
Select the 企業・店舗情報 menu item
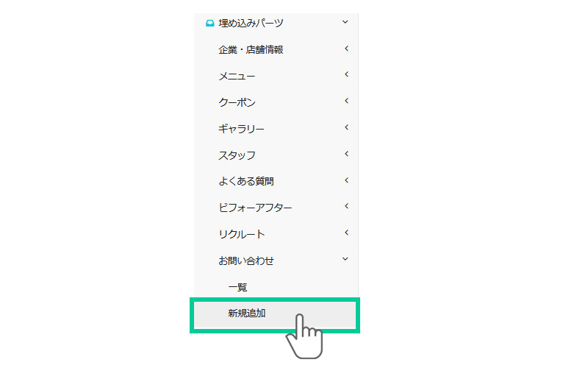pyautogui.click(x=251, y=50)
